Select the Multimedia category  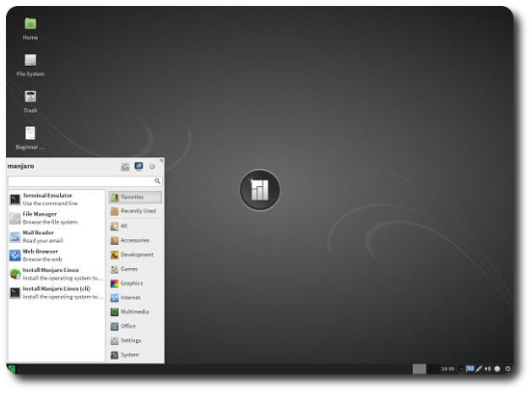[134, 312]
